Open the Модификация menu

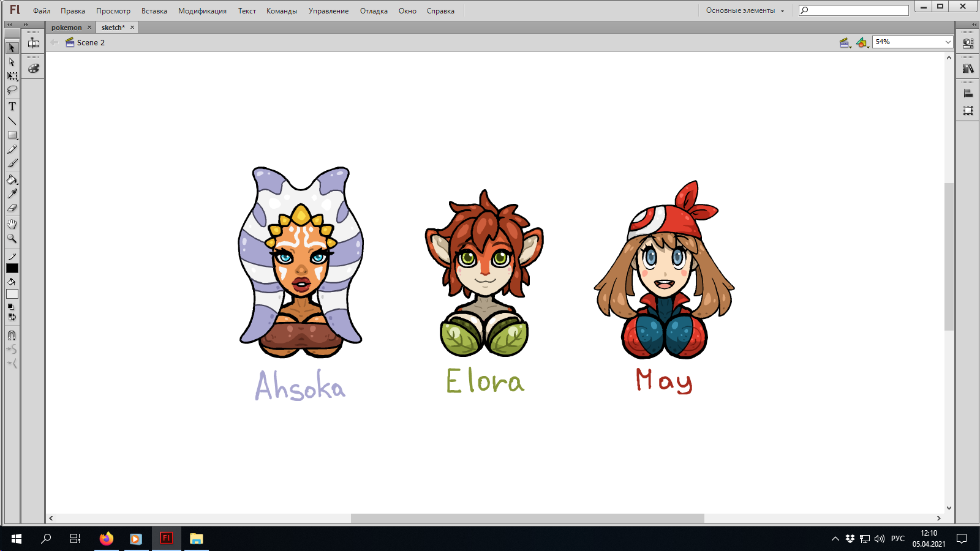(x=202, y=11)
